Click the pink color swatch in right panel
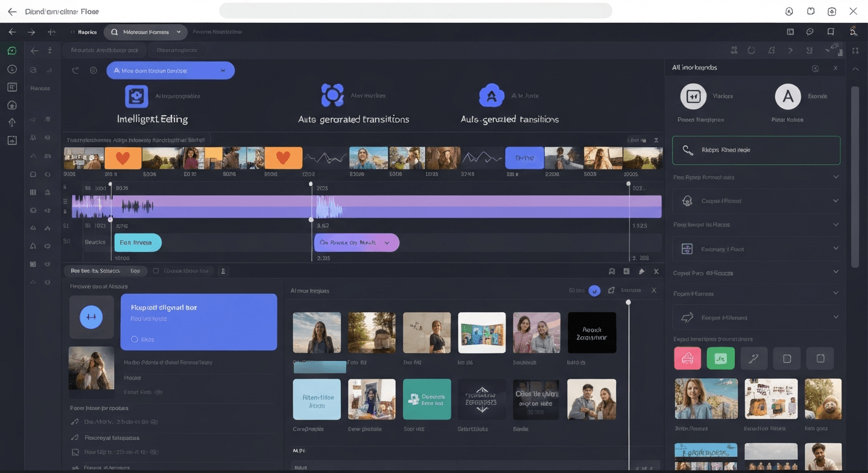 coord(687,357)
